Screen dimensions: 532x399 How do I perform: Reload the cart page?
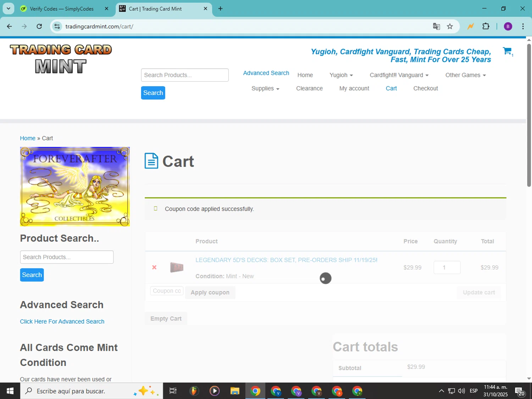tap(39, 26)
